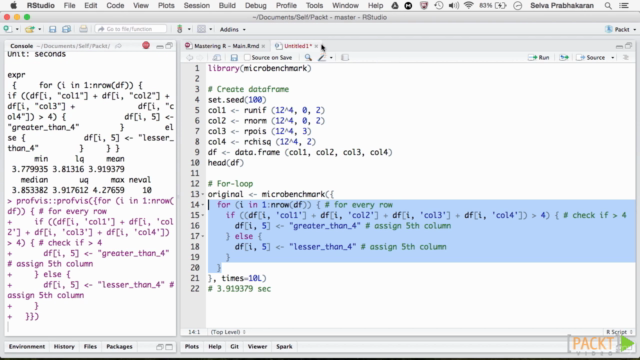Collapse the else block at line 17
This screenshot has width=640, height=360.
tap(203, 236)
